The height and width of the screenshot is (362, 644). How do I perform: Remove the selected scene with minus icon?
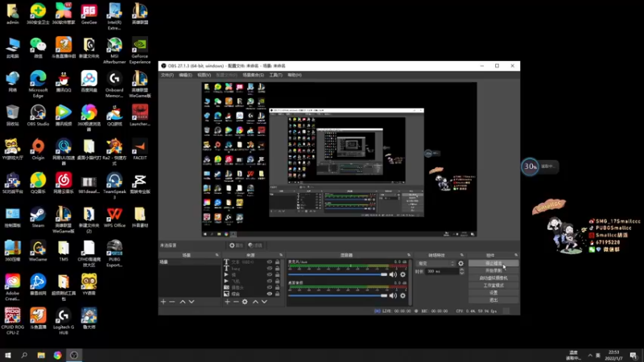pyautogui.click(x=172, y=302)
